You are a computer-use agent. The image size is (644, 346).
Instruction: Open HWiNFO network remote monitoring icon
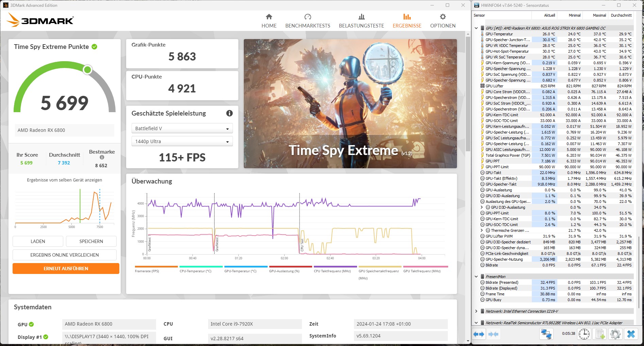click(546, 334)
